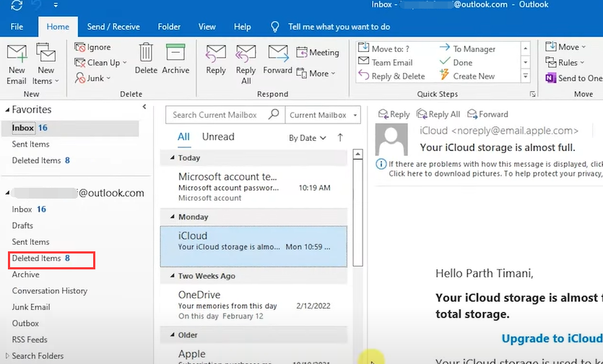Open the Customize Quick Access Toolbar arrow
The width and height of the screenshot is (603, 364).
coord(56,5)
